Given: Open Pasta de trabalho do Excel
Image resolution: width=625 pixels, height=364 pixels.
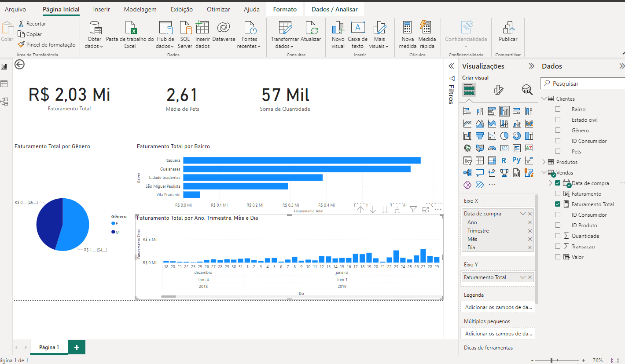Looking at the screenshot, I should point(130,35).
